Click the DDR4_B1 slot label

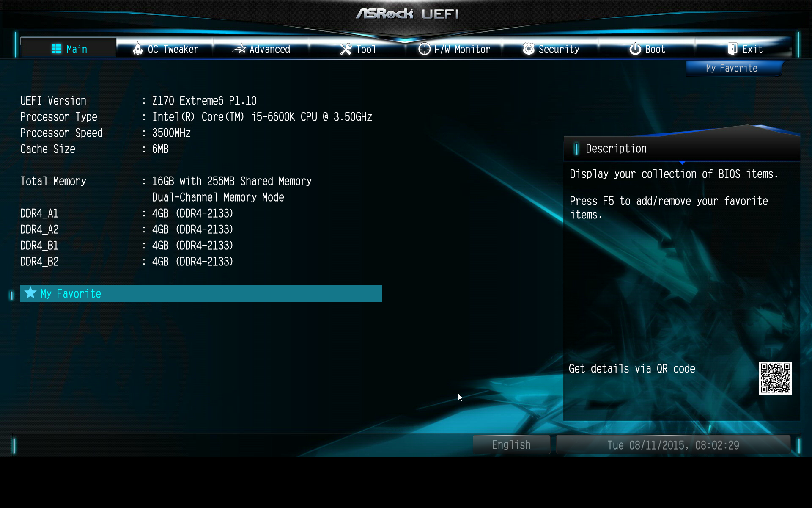[39, 246]
